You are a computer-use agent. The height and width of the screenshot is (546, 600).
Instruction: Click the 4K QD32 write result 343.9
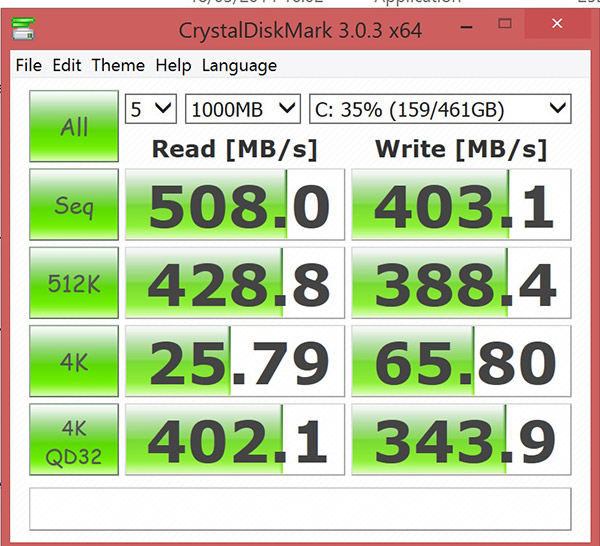click(461, 440)
